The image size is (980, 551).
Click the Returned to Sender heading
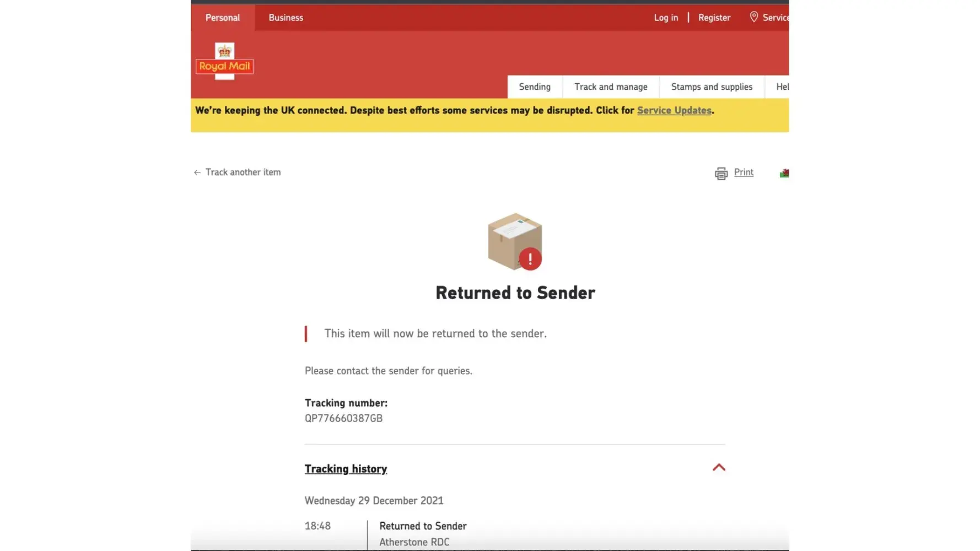(x=515, y=293)
